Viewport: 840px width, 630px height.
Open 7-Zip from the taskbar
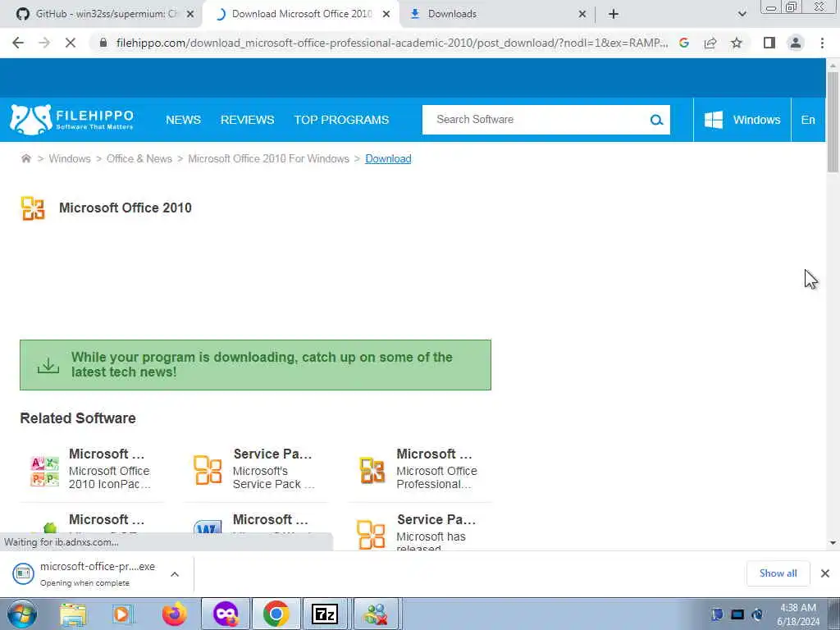(325, 614)
